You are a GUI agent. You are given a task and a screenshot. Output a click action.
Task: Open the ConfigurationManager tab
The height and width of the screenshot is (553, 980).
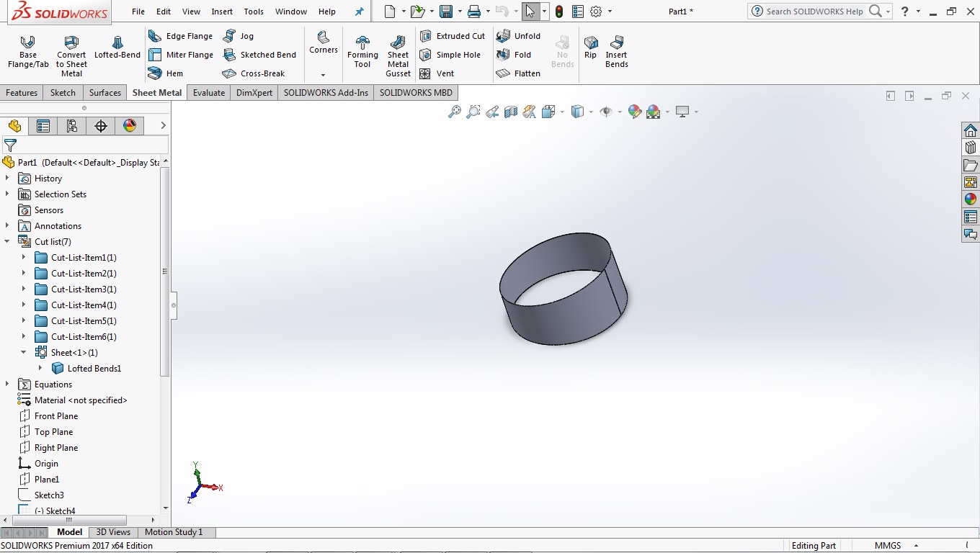point(72,126)
